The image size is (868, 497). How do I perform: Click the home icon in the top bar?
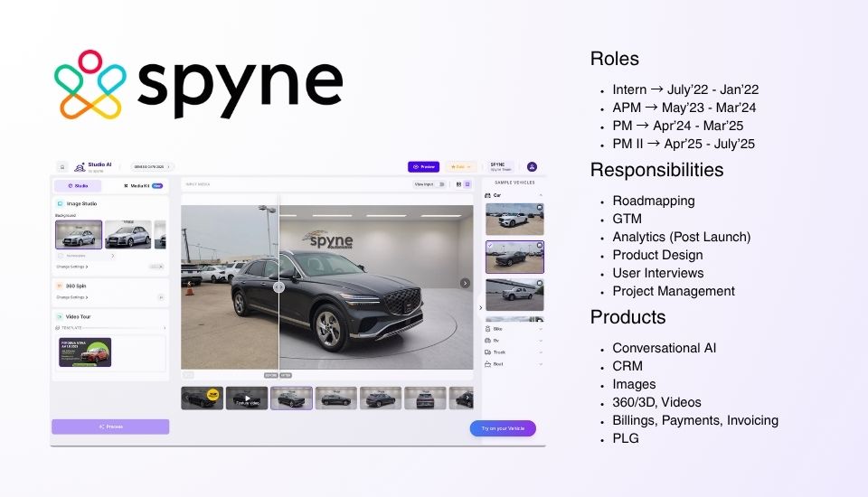61,167
